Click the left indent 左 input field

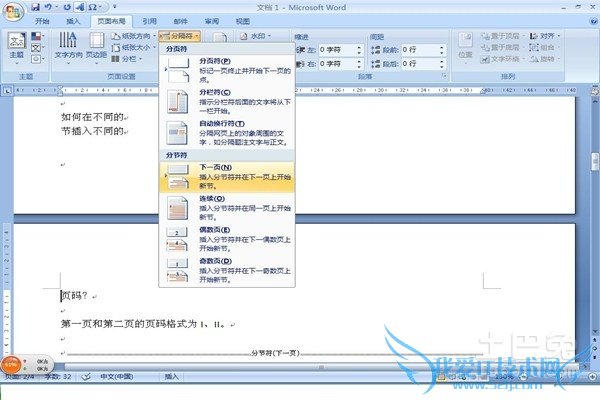[337, 50]
